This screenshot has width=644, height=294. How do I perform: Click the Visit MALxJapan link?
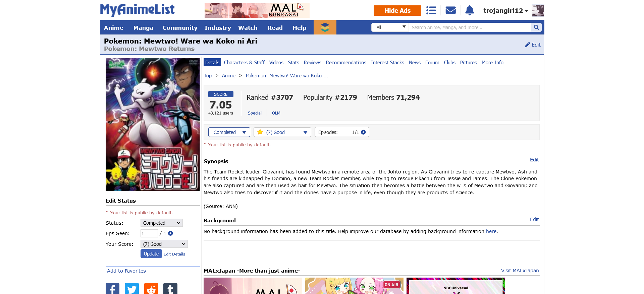pos(520,271)
